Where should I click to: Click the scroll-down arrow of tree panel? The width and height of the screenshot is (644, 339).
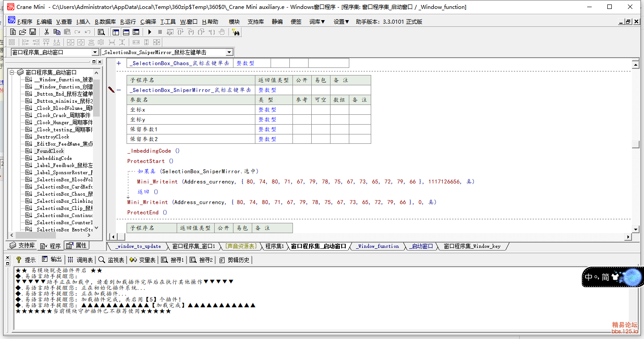pyautogui.click(x=97, y=228)
